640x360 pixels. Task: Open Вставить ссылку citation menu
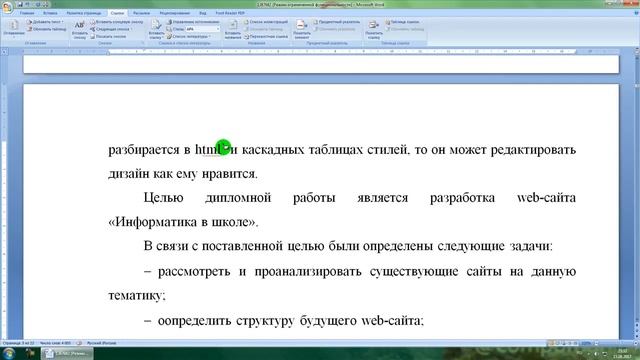(x=156, y=29)
